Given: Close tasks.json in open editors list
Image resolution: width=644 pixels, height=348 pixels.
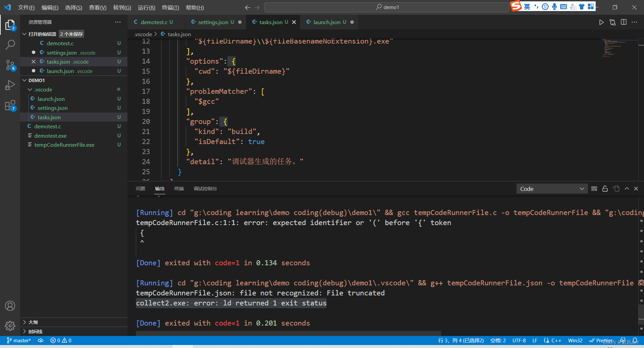Looking at the screenshot, I should (x=34, y=62).
